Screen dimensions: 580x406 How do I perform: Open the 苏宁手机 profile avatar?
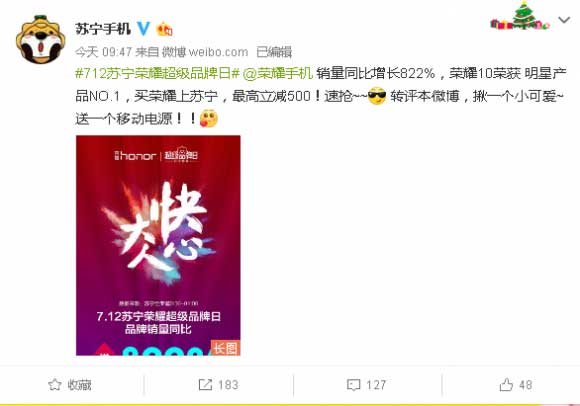[x=41, y=40]
